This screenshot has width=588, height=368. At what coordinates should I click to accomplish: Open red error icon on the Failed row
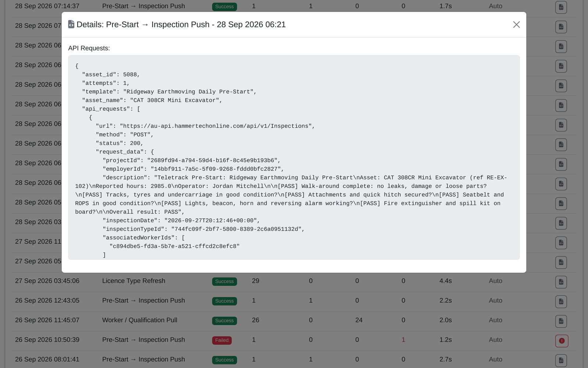562,341
